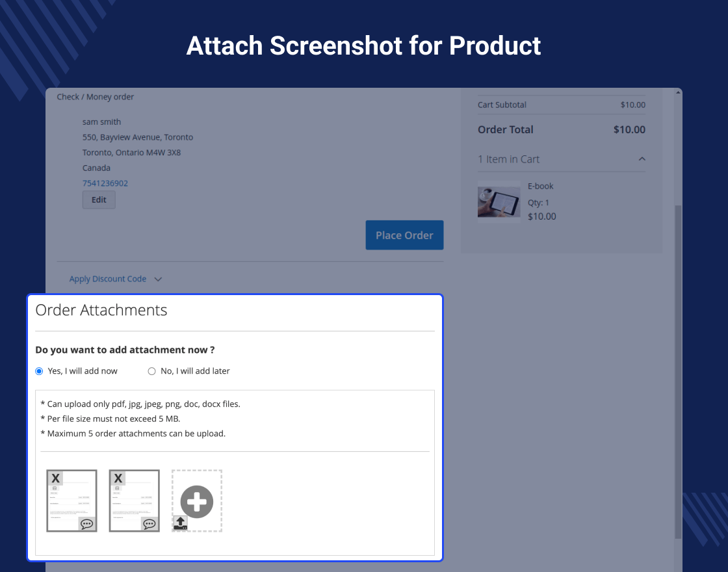Expand the Apply Discount Code section
The width and height of the screenshot is (728, 572).
click(115, 279)
